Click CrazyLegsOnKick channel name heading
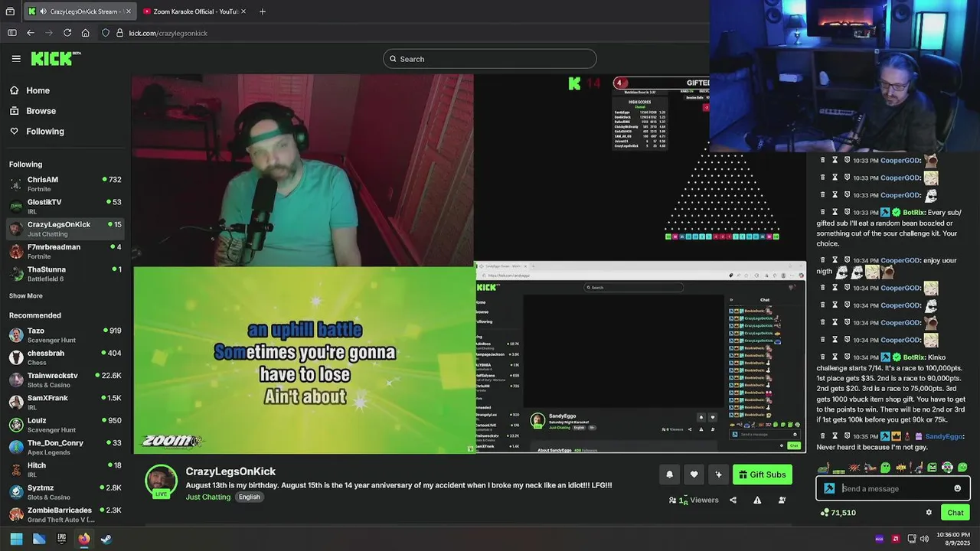 230,471
